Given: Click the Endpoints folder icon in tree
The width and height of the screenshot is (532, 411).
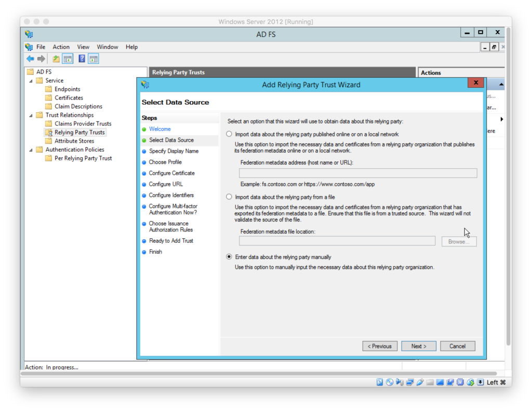Looking at the screenshot, I should (x=48, y=89).
